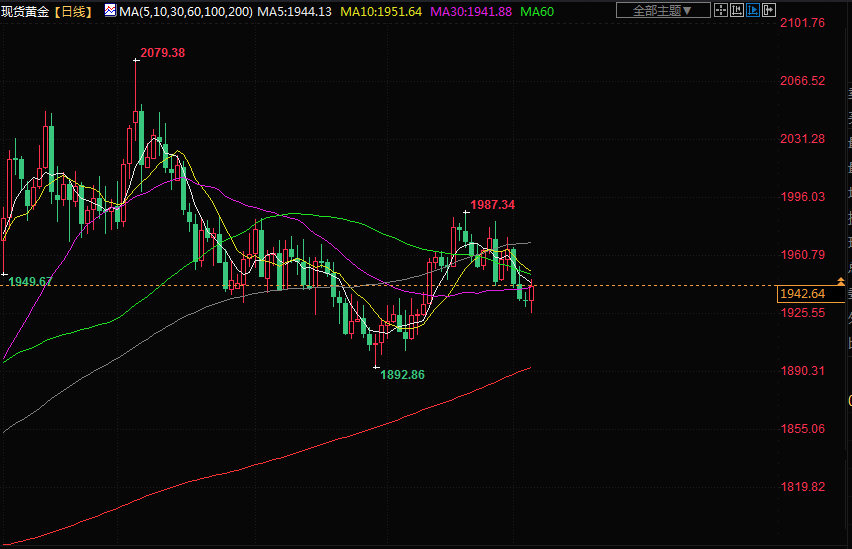The image size is (852, 549).
Task: Click the green MA60 label
Action: 537,11
